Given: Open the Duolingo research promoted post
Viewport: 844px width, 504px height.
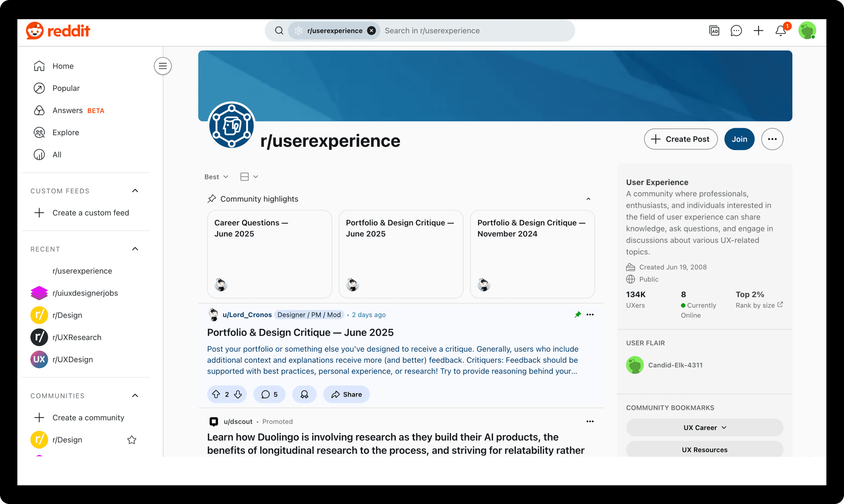Looking at the screenshot, I should (396, 444).
